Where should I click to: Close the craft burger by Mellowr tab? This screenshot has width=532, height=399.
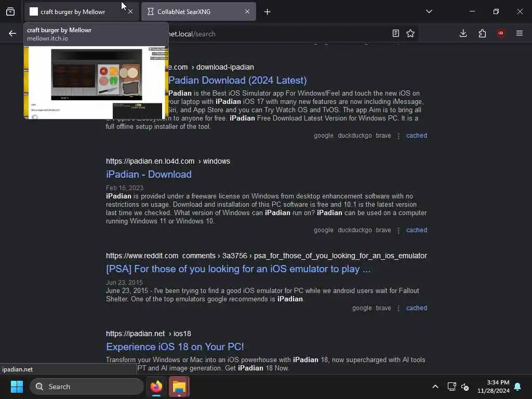pyautogui.click(x=130, y=11)
